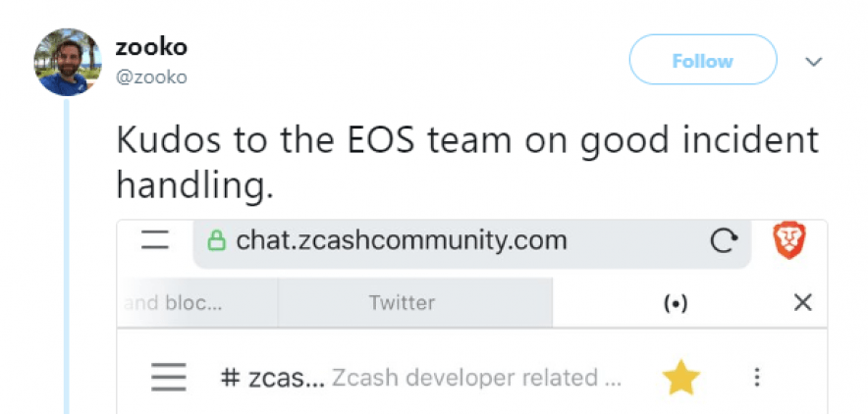Open the chat sidebar hamburger menu

click(x=169, y=378)
